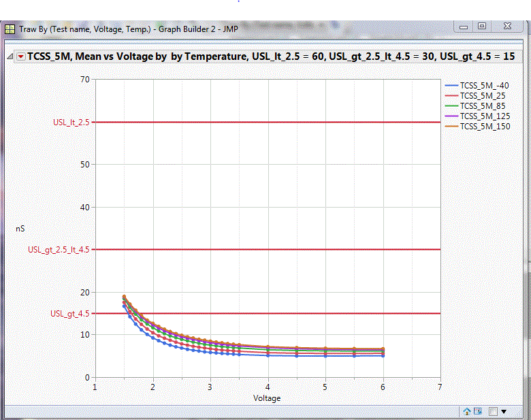Open the associated data table icon
The image size is (531, 420).
point(478,412)
